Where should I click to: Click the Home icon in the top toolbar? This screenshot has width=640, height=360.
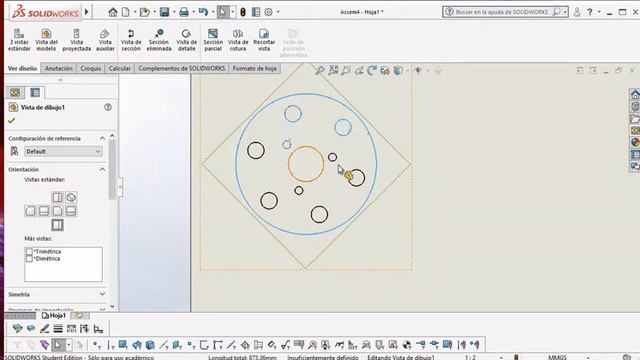click(113, 12)
